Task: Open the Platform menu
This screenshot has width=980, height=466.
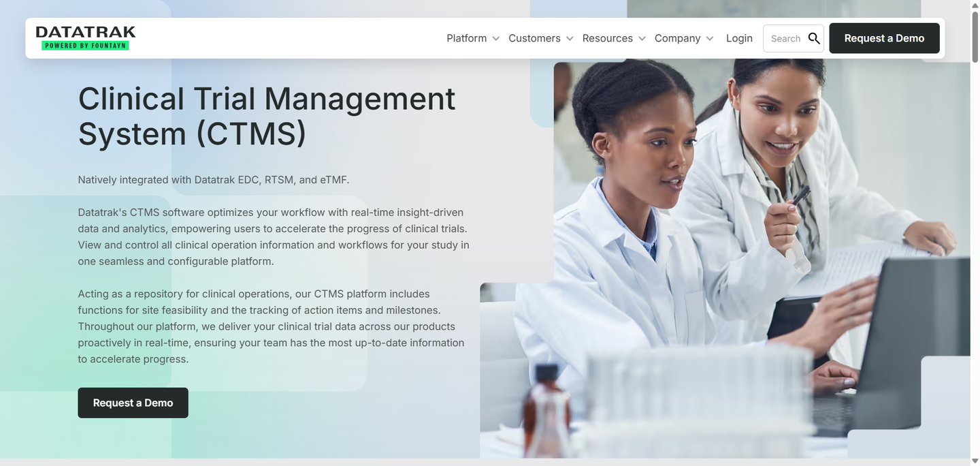Action: tap(466, 38)
